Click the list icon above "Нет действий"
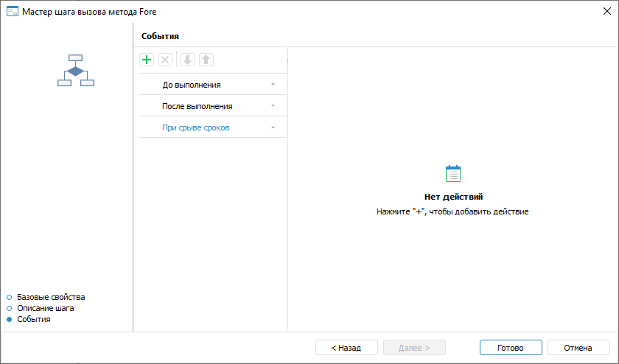 click(453, 174)
